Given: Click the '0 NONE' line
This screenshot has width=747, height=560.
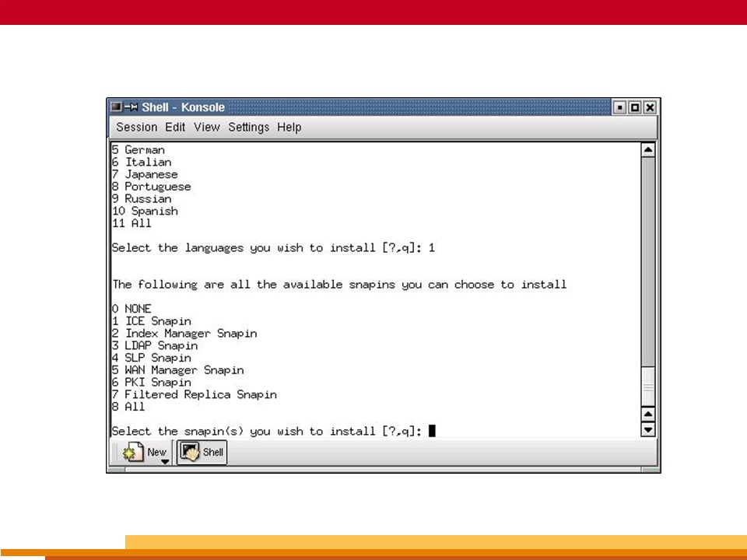Looking at the screenshot, I should coord(132,309).
